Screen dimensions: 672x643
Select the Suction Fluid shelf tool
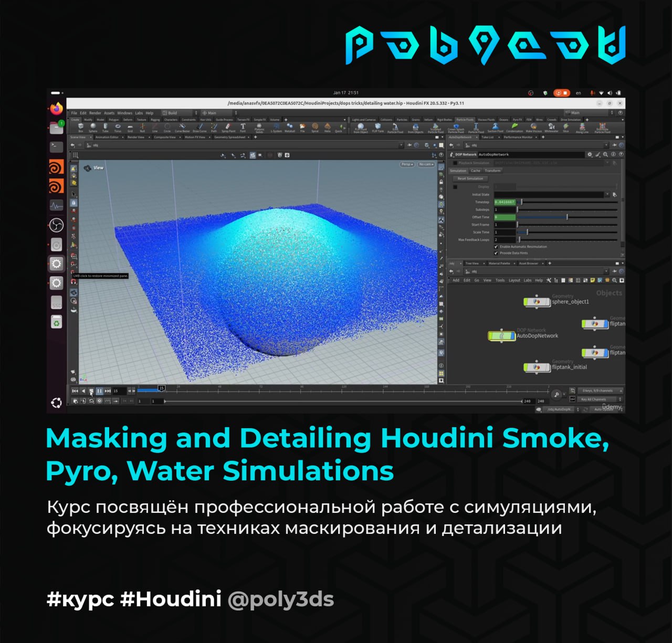[495, 128]
